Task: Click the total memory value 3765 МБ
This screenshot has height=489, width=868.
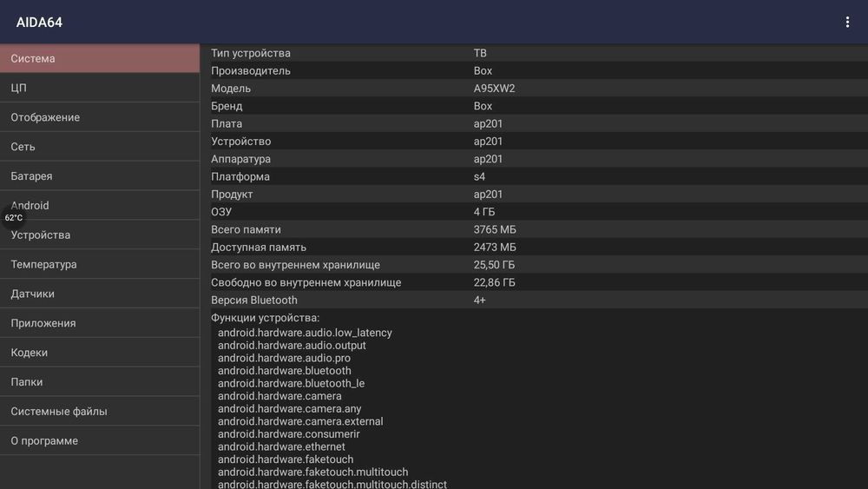Action: 495,229
